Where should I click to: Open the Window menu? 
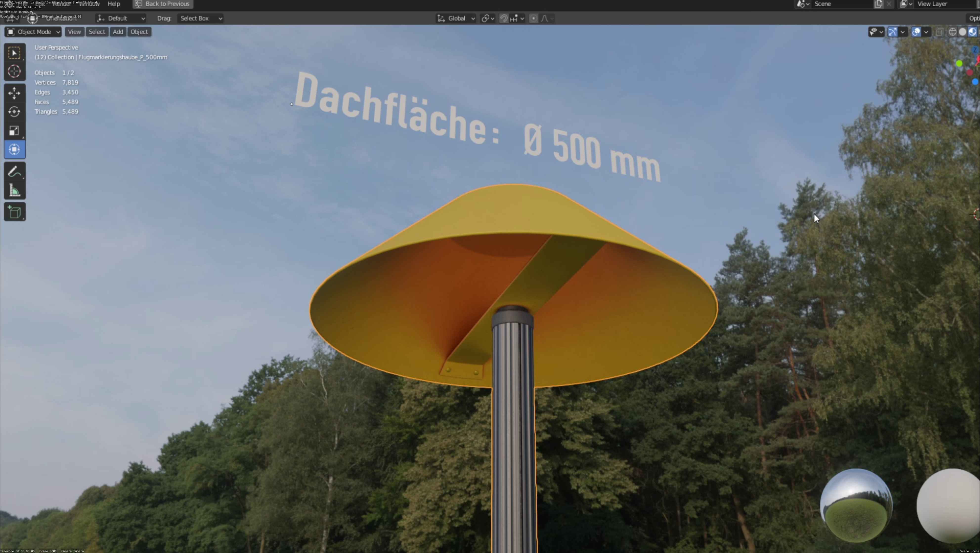point(89,4)
